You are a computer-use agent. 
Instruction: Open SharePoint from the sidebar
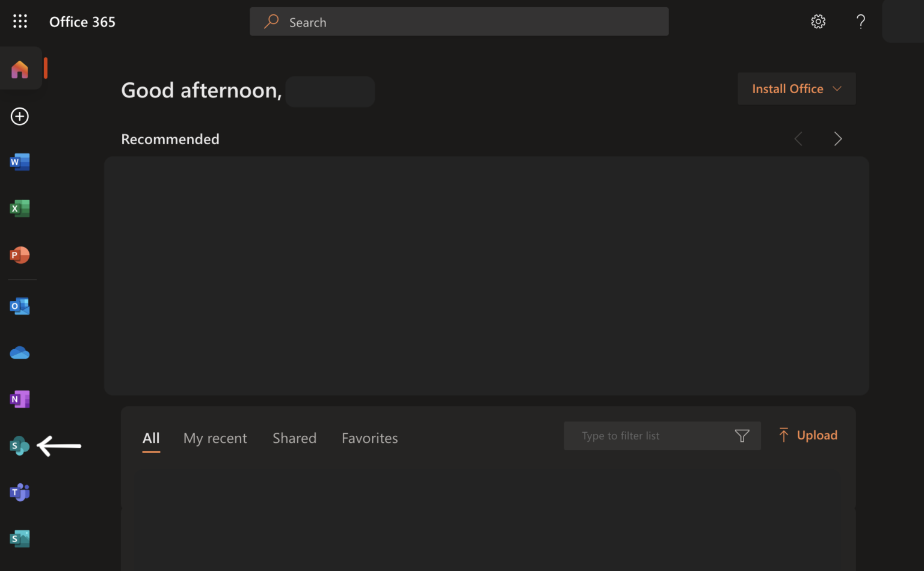coord(20,446)
